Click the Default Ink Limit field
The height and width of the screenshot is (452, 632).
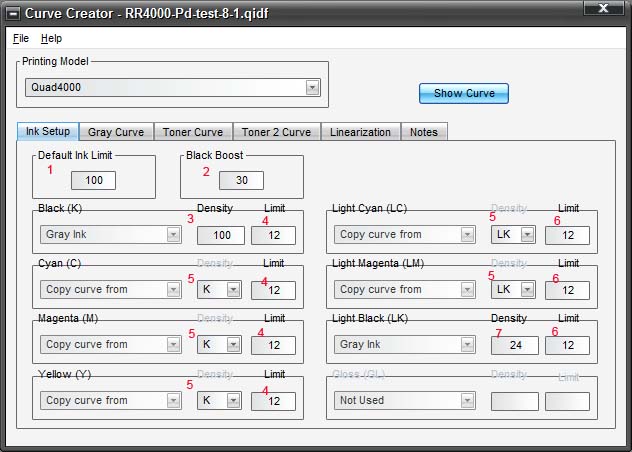[93, 181]
